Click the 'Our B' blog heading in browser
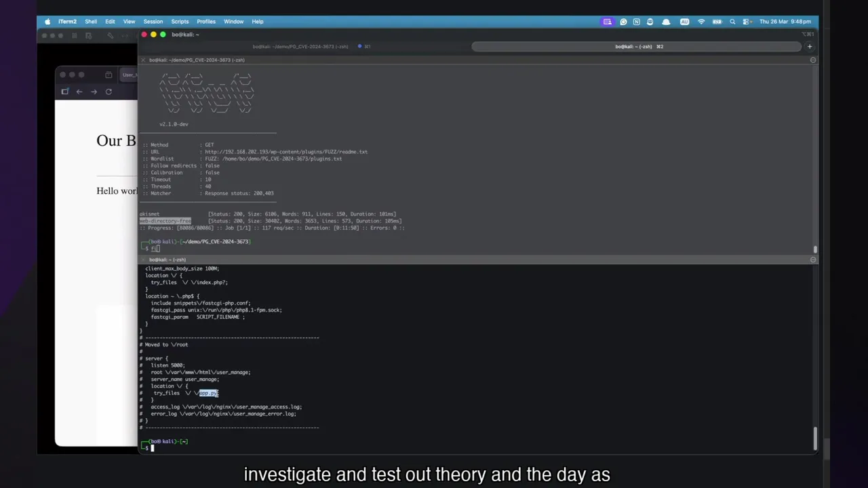The width and height of the screenshot is (868, 488). [x=116, y=140]
